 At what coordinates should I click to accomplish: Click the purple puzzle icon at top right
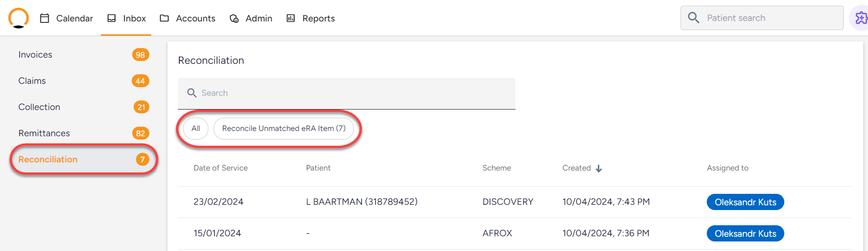(x=861, y=18)
